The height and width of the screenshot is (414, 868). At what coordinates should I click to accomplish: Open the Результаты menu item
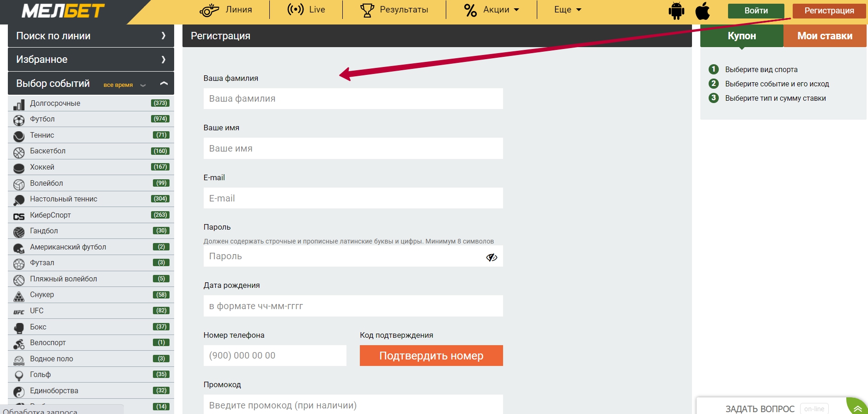coord(404,10)
